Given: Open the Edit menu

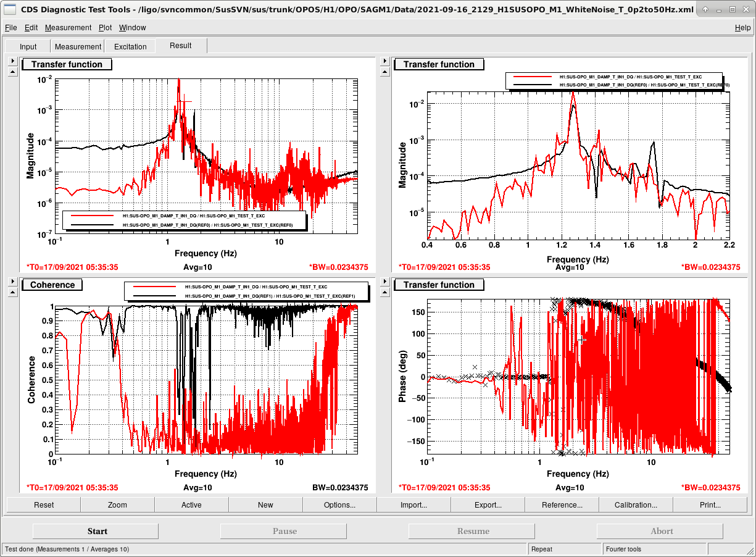Looking at the screenshot, I should (x=31, y=28).
